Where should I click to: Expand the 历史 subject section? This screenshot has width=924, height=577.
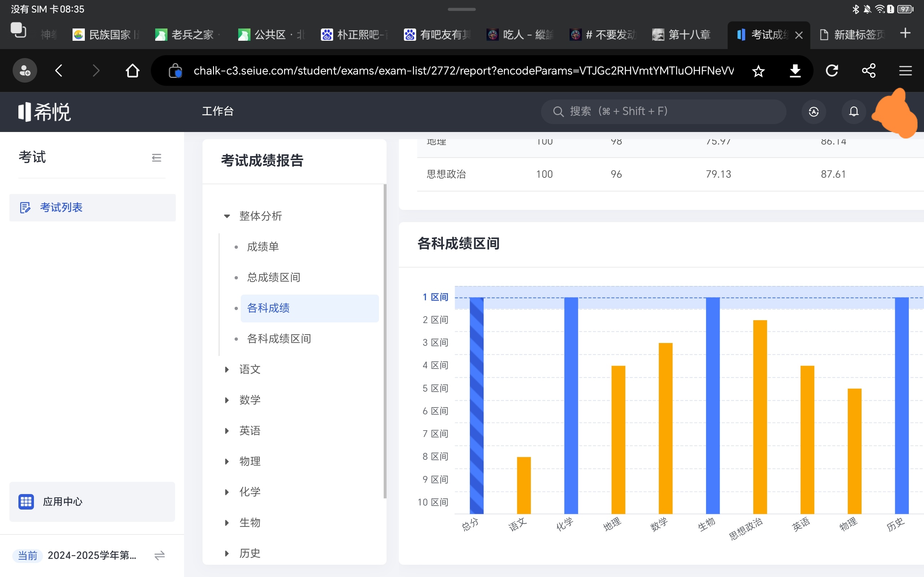[x=227, y=553]
